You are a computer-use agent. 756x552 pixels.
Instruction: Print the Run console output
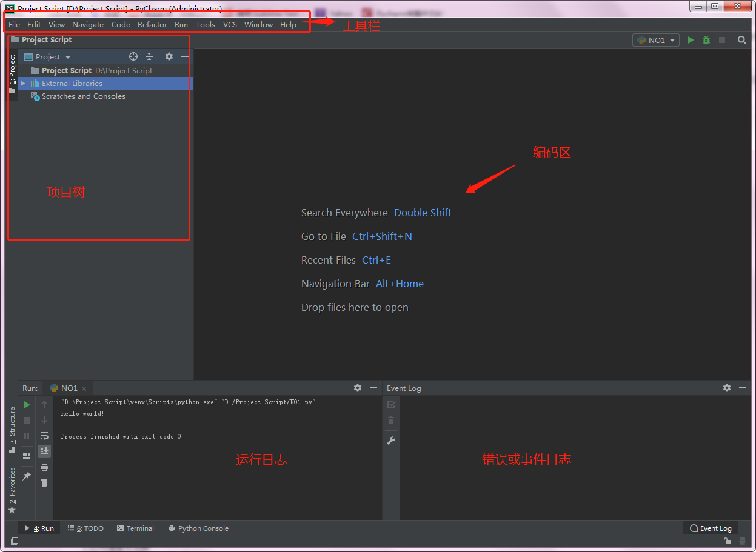(x=44, y=467)
